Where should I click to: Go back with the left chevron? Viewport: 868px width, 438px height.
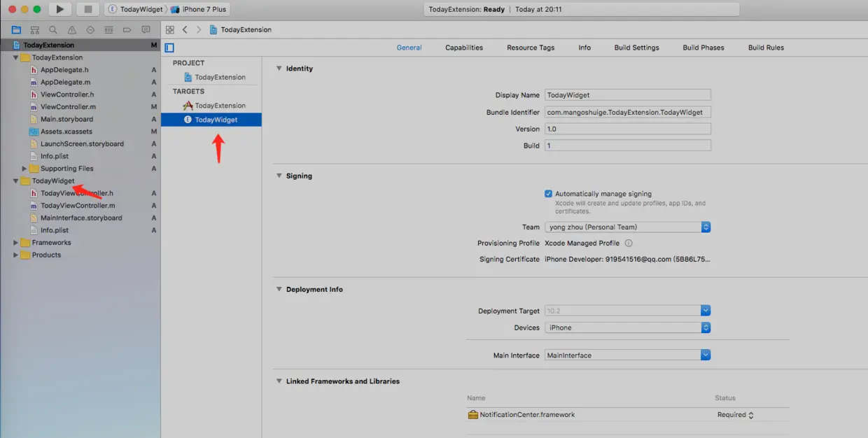[185, 30]
